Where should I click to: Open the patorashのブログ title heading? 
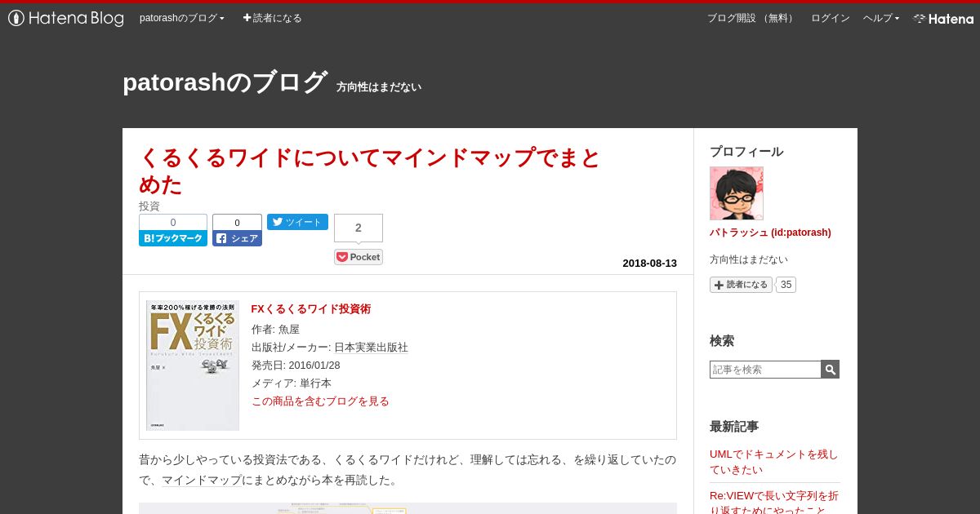225,82
